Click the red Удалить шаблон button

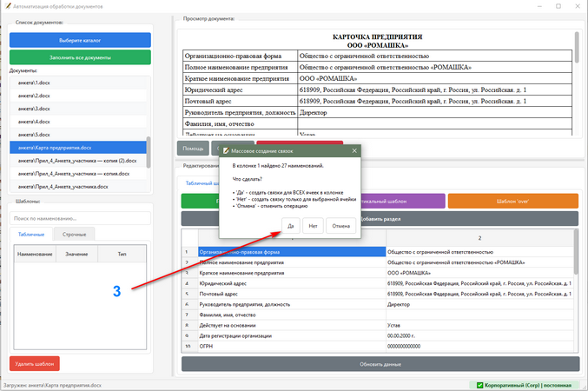[x=35, y=363]
